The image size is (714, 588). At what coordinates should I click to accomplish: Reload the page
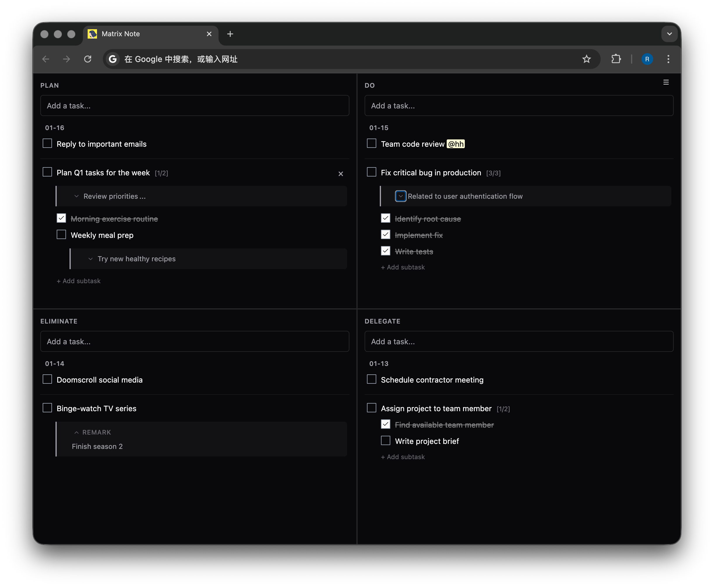[88, 59]
